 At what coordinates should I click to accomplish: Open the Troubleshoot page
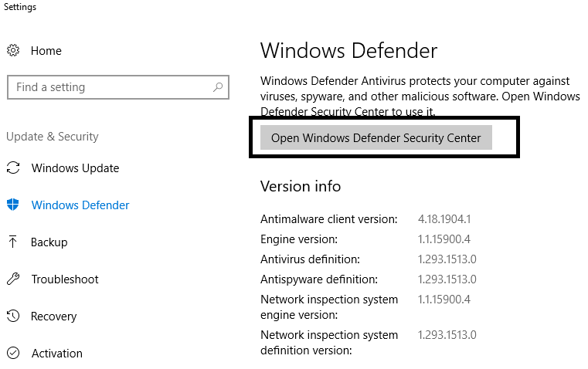(65, 279)
